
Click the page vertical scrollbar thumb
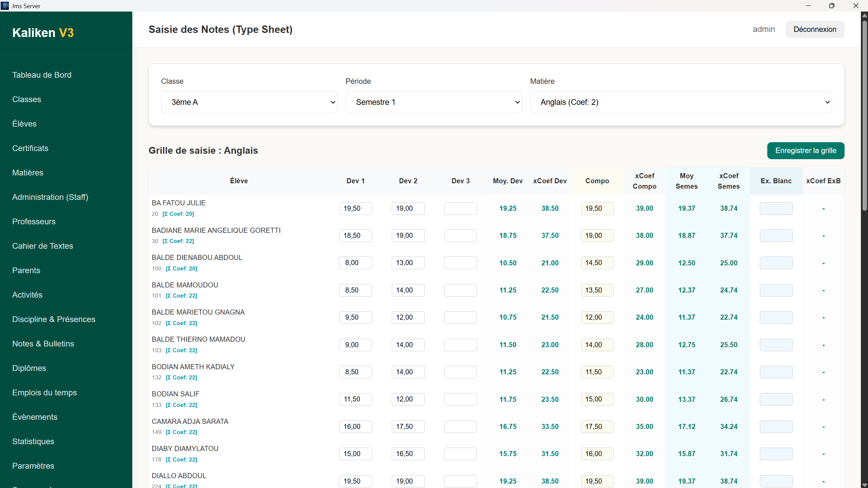click(x=865, y=115)
